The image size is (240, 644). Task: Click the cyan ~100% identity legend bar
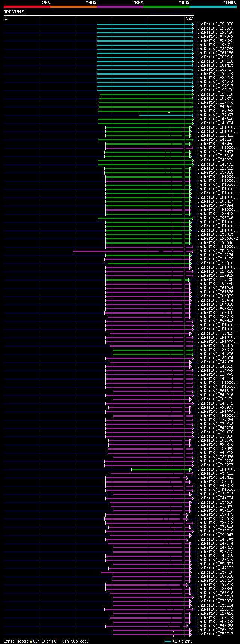coord(213,7)
